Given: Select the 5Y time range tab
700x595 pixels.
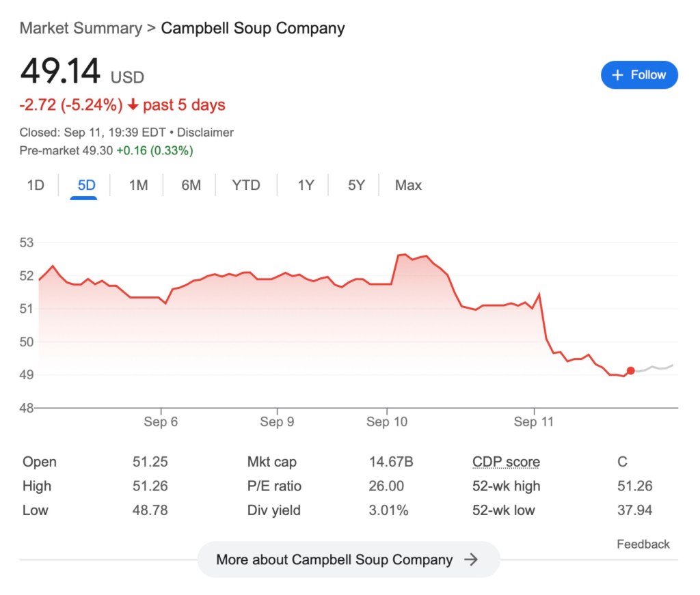Looking at the screenshot, I should 356,185.
